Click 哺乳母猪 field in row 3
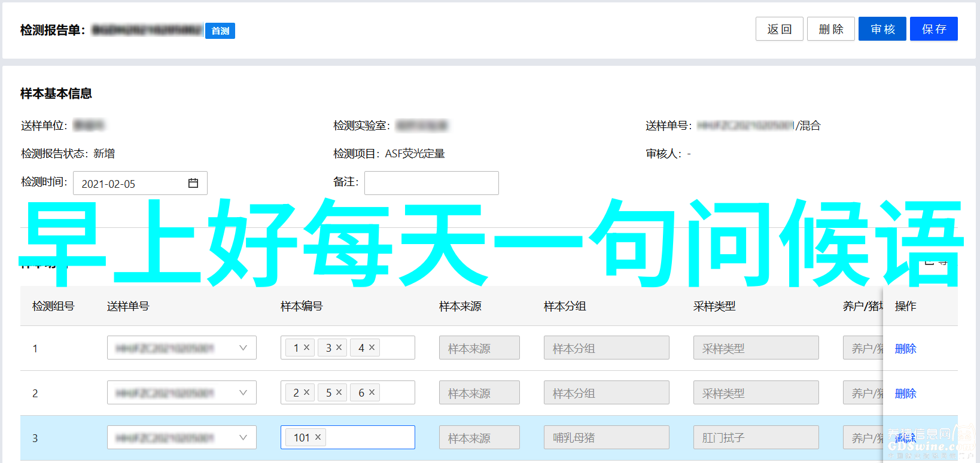 coord(607,437)
